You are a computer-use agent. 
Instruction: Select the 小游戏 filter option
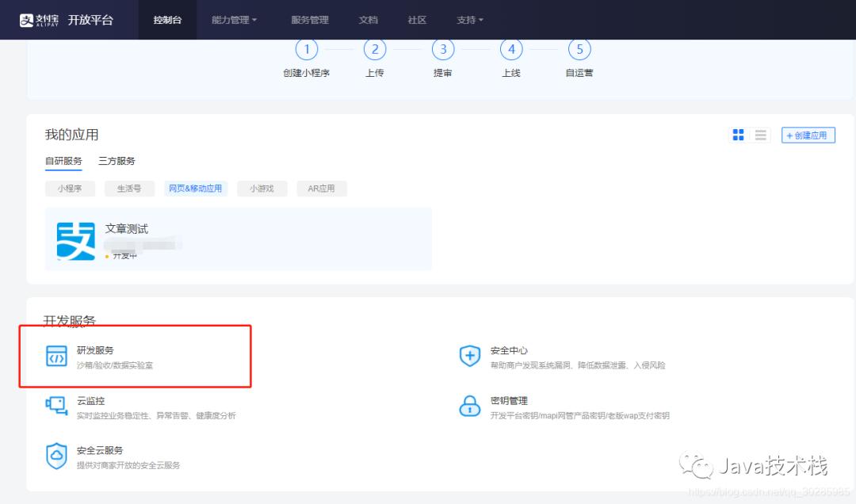coord(262,188)
